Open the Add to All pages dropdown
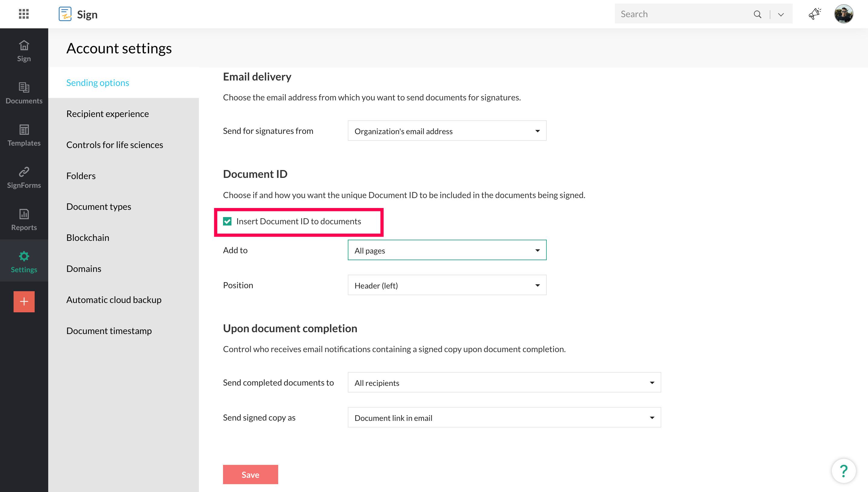The image size is (868, 492). pos(446,251)
